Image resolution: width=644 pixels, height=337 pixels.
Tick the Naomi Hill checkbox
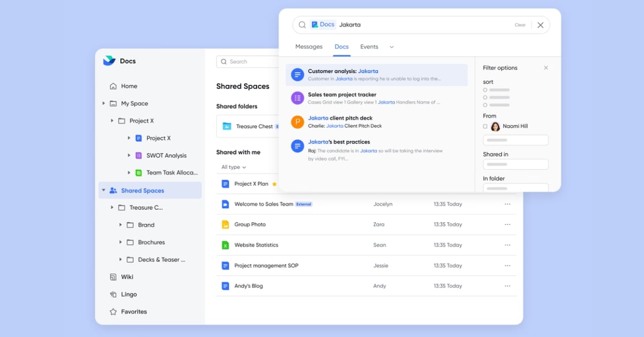485,127
